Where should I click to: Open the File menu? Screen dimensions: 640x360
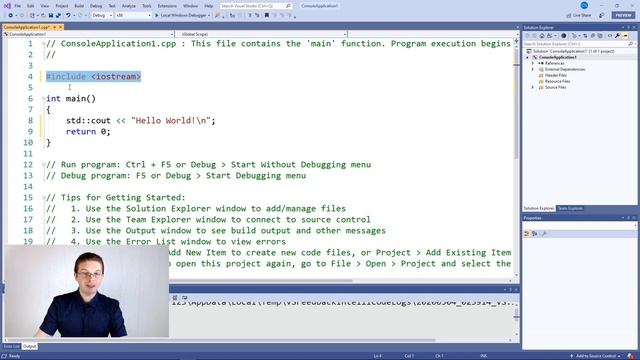point(18,6)
